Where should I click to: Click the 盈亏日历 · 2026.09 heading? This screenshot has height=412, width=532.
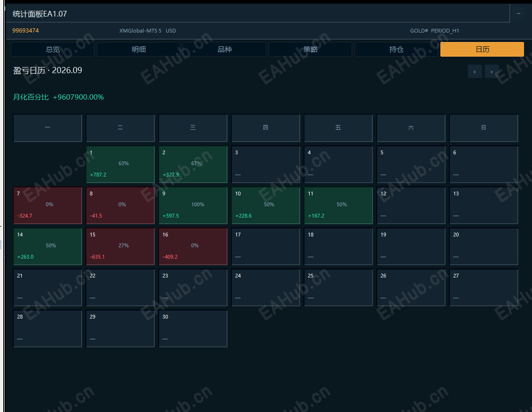pos(48,70)
